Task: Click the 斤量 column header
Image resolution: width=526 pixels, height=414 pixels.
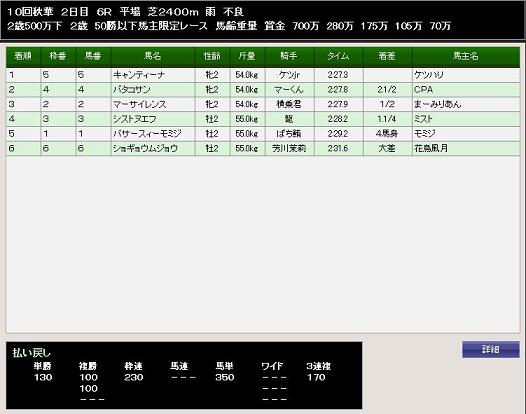Action: [x=248, y=56]
